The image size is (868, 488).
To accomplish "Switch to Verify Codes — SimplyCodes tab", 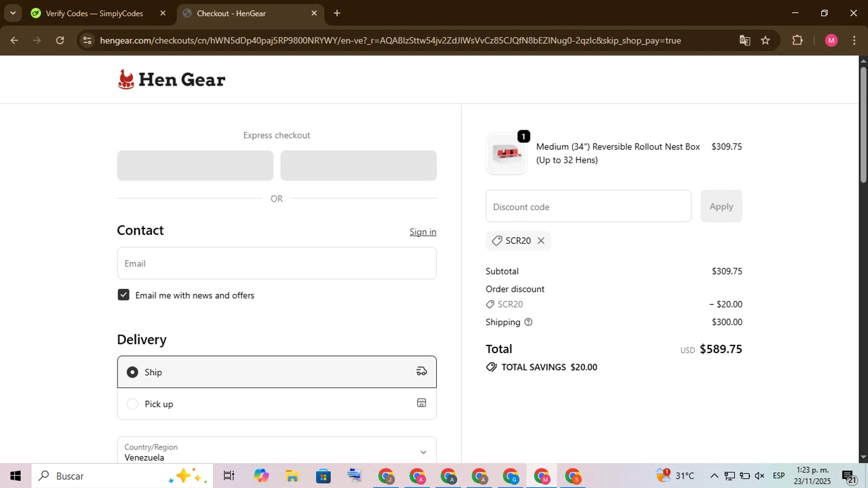I will pos(95,13).
